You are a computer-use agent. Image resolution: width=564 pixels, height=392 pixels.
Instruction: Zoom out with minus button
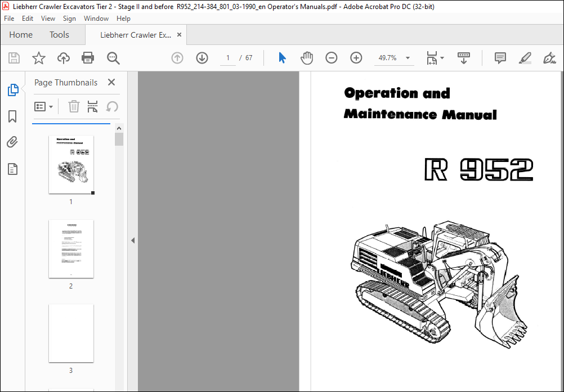tap(332, 58)
